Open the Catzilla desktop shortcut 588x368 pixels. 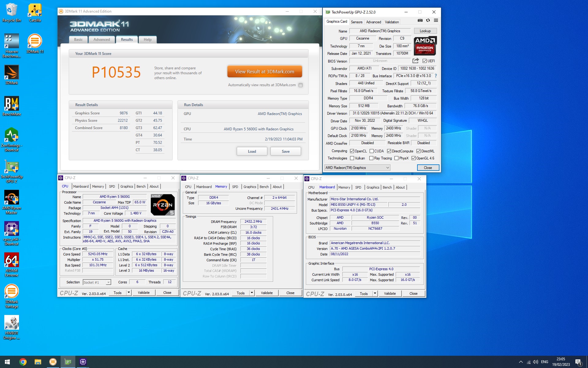[x=35, y=13]
